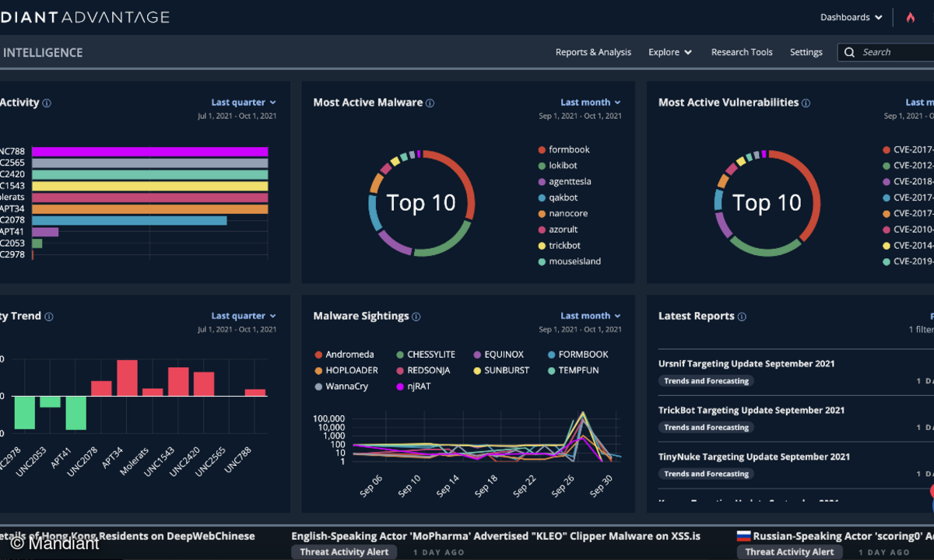The image size is (934, 560).
Task: Open the flame alerts icon in header
Action: click(910, 17)
